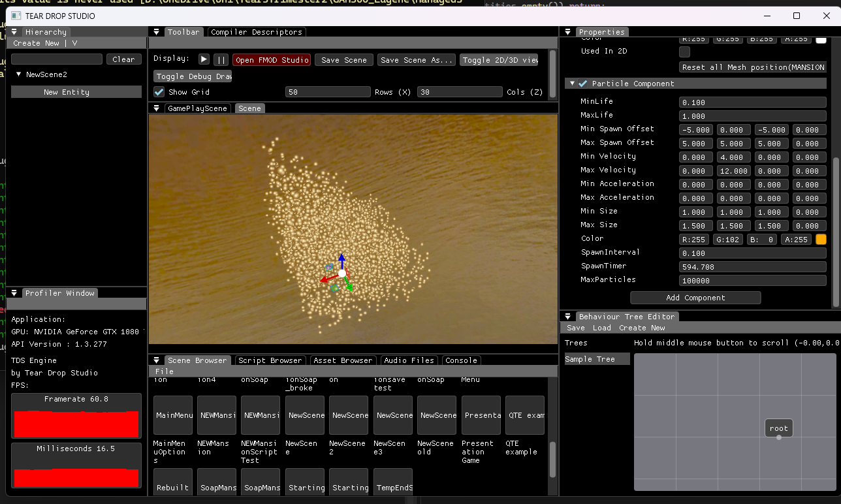Screen dimensions: 841x504
Task: Enable the Used In 2D checkbox
Action: coord(684,52)
